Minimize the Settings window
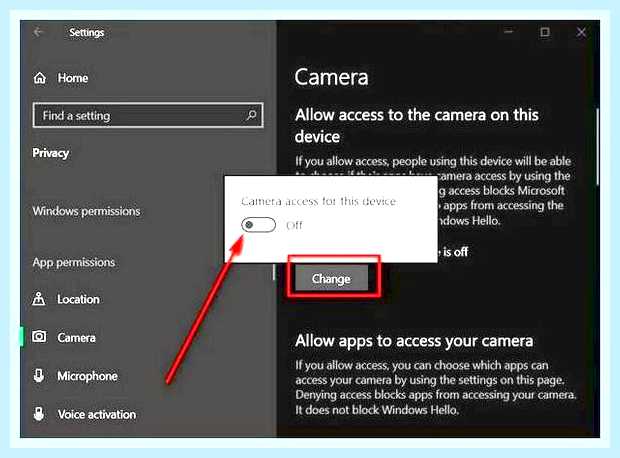Screen dimensions: 620x458 pyautogui.click(x=509, y=31)
